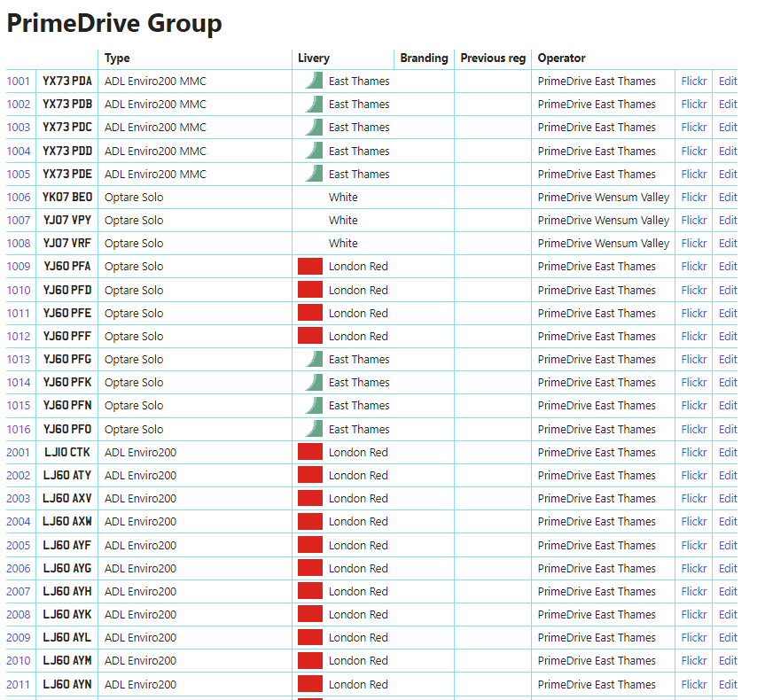Edit vehicle 2010 LJ60 AYM
Screen dimensions: 765x700
pyautogui.click(x=728, y=661)
